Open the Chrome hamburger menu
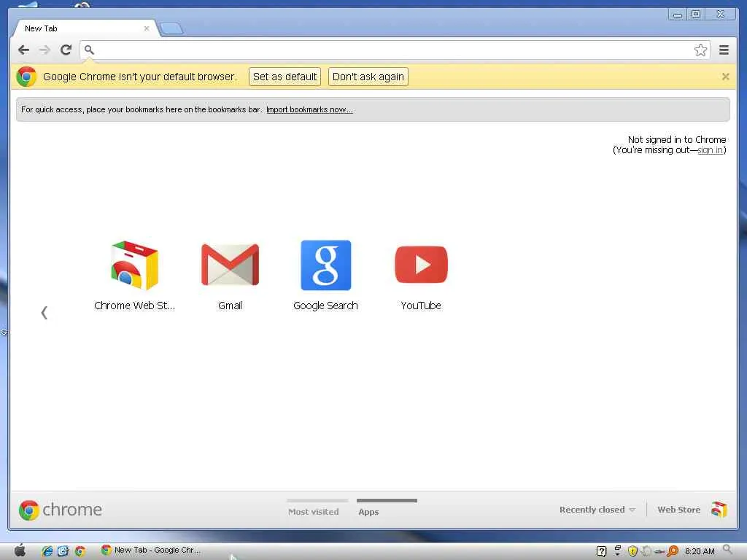Image resolution: width=747 pixels, height=560 pixels. click(x=724, y=50)
